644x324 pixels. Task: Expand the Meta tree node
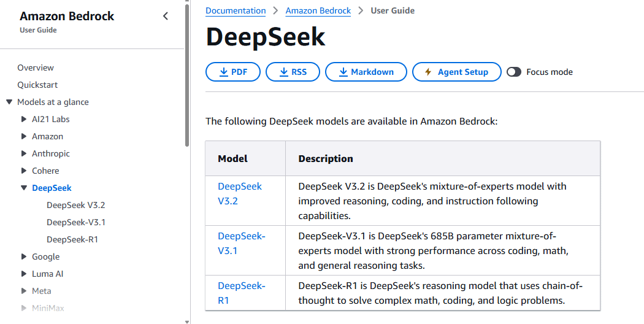(24, 291)
